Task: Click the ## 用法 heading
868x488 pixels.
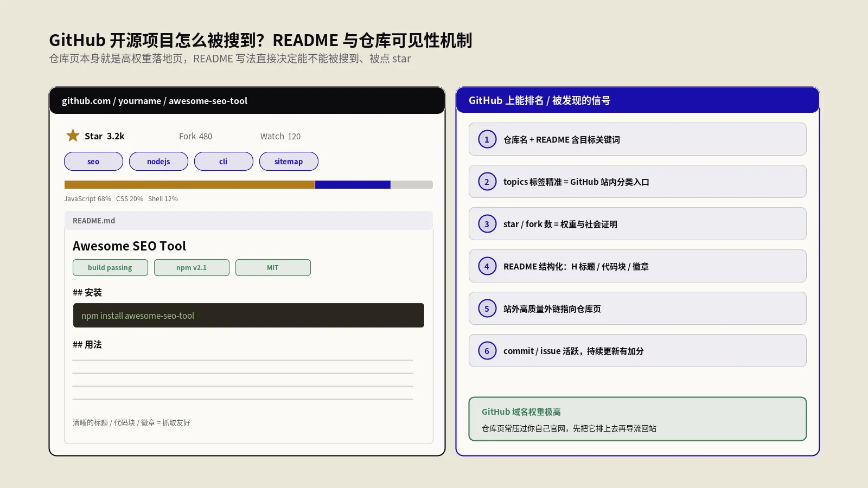Action: pos(87,344)
